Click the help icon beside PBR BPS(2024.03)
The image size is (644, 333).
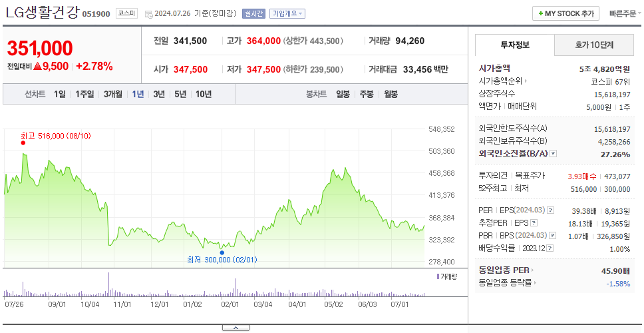tap(553, 236)
